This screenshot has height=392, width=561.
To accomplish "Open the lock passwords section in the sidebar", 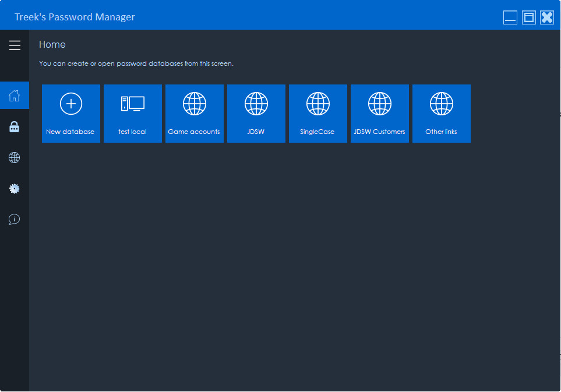I will click(x=15, y=126).
